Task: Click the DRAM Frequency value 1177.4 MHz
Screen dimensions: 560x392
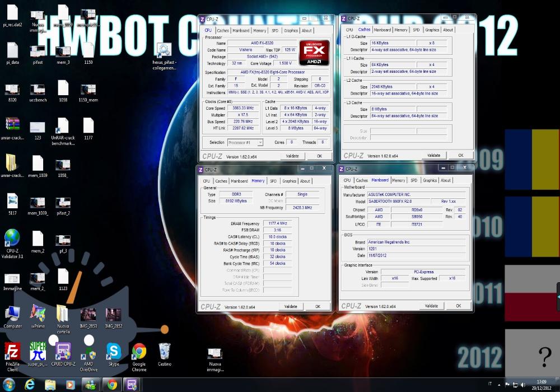Action: click(278, 223)
